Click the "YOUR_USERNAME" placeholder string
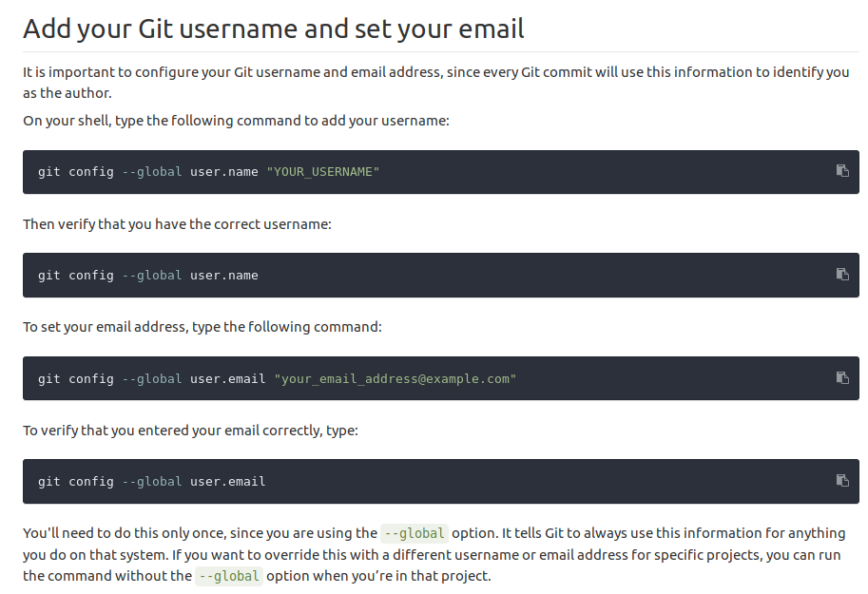868x594 pixels. coord(322,172)
